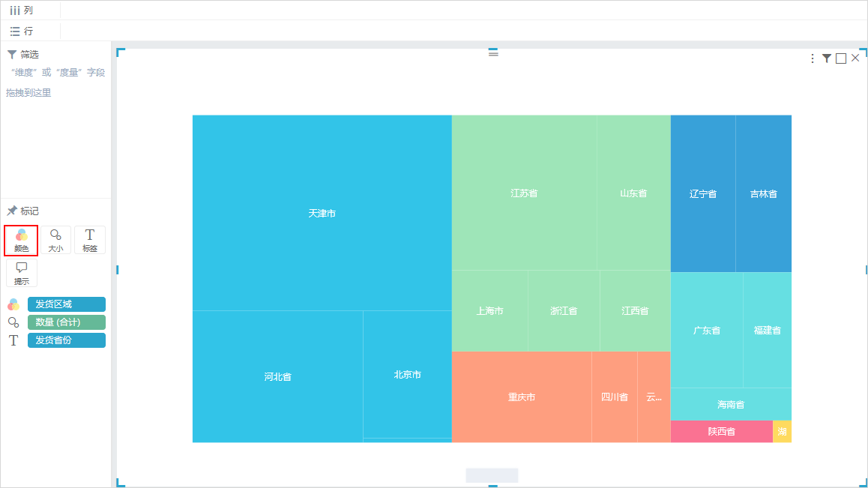Select the 广东省 treemap block
Image resolution: width=868 pixels, height=488 pixels.
click(x=707, y=330)
